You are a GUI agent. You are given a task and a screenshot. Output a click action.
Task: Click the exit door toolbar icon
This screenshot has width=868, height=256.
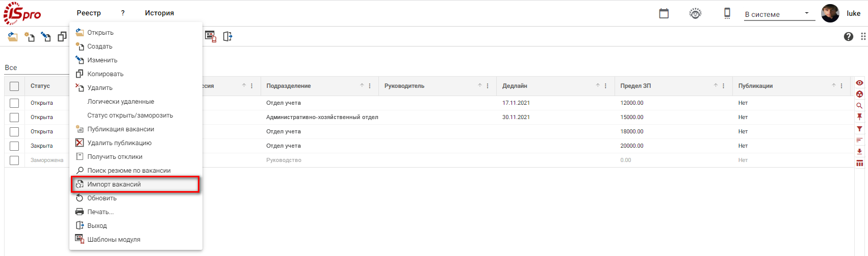point(227,36)
